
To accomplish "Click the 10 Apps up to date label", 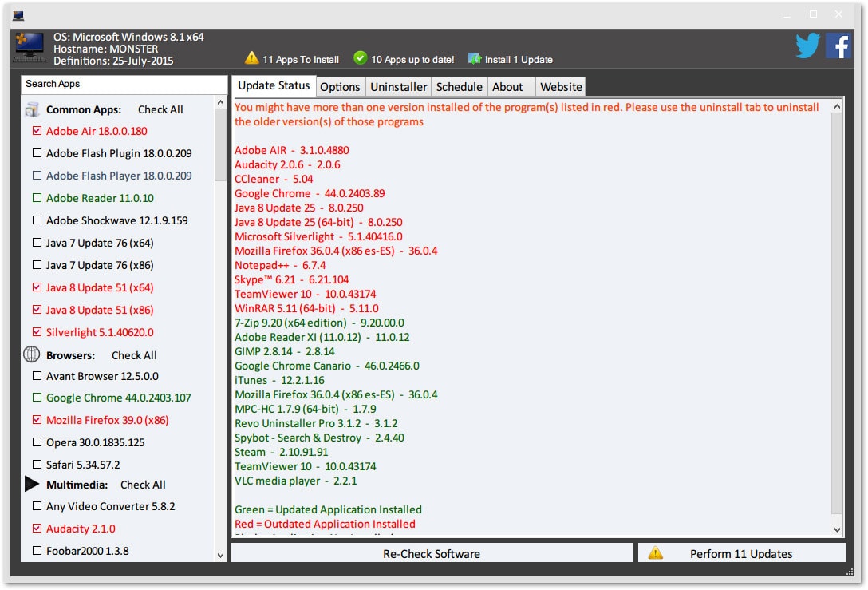I will pyautogui.click(x=412, y=59).
